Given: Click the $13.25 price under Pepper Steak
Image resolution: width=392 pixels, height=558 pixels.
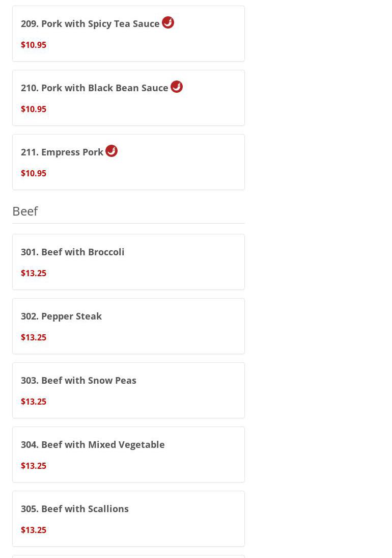Looking at the screenshot, I should point(34,337).
